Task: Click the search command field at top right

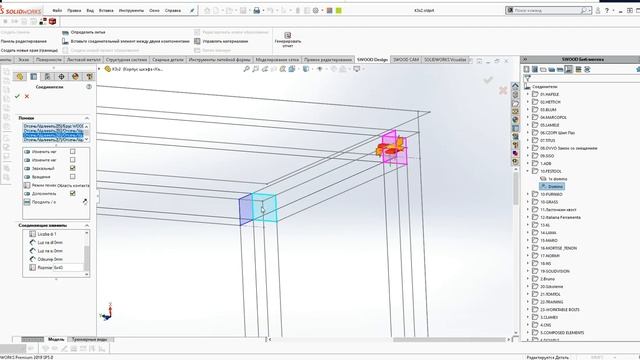Action: pyautogui.click(x=548, y=11)
